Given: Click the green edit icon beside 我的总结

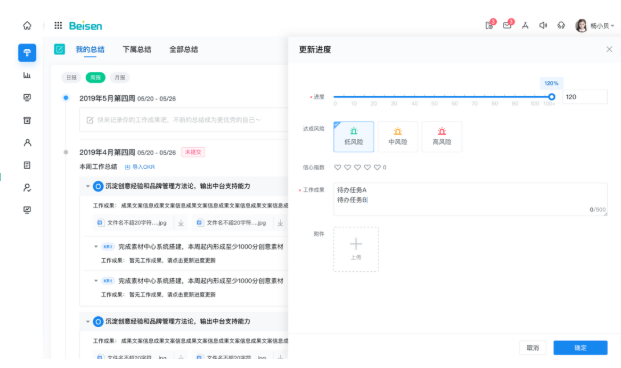Looking at the screenshot, I should click(59, 49).
